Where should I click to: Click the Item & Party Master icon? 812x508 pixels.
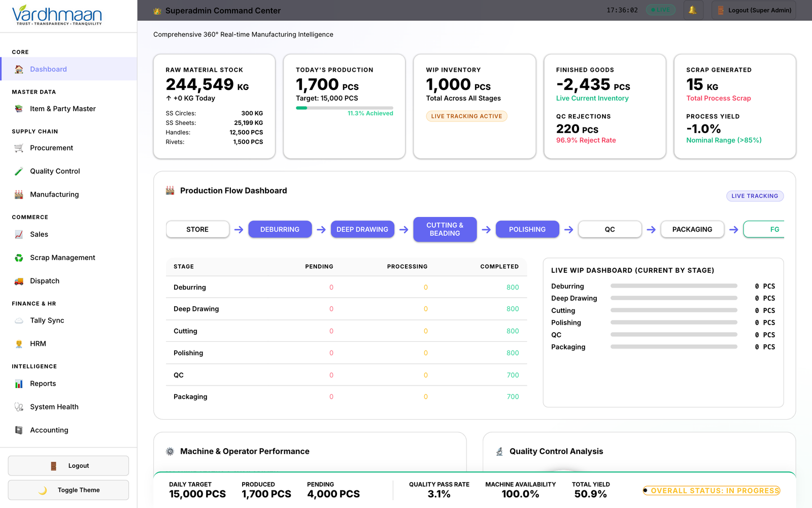click(19, 109)
